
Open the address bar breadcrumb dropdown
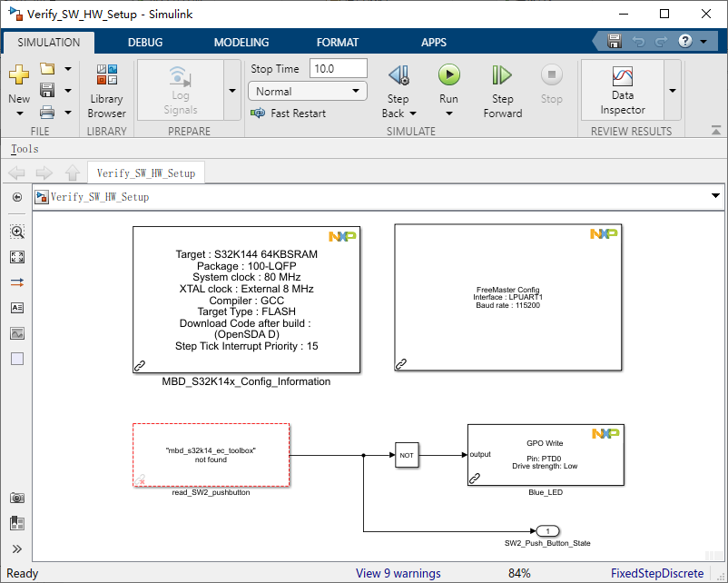pos(715,196)
